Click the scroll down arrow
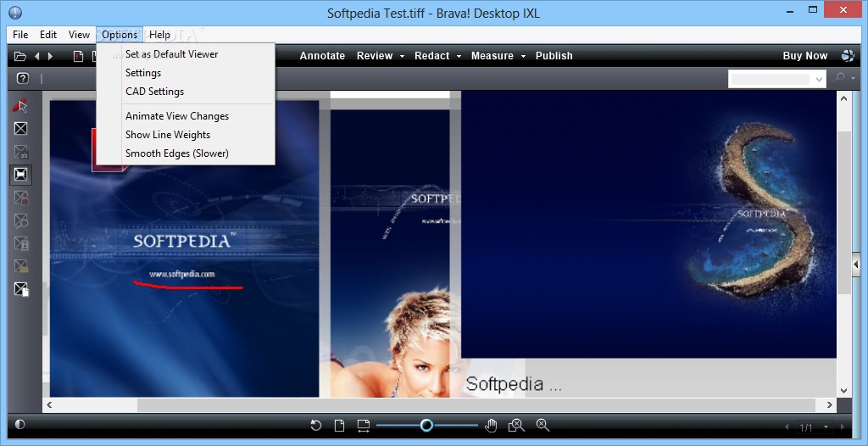The width and height of the screenshot is (868, 446). tap(843, 391)
